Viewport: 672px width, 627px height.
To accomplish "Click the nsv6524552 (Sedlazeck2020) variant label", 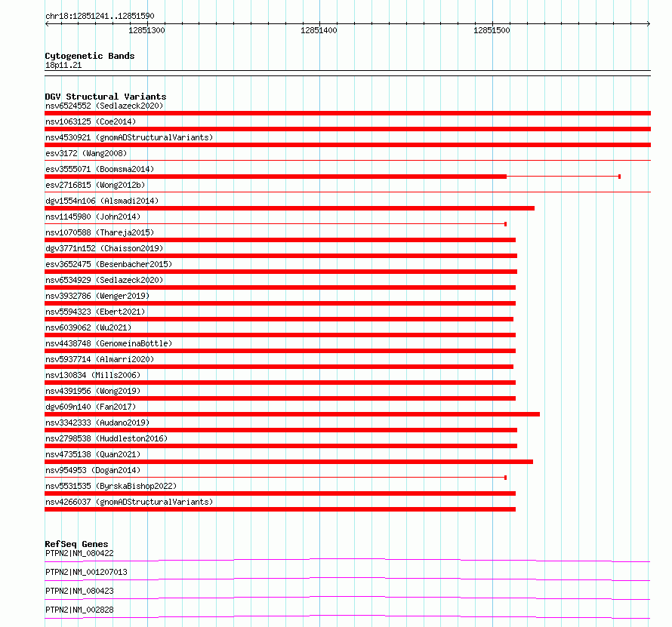I will (104, 106).
